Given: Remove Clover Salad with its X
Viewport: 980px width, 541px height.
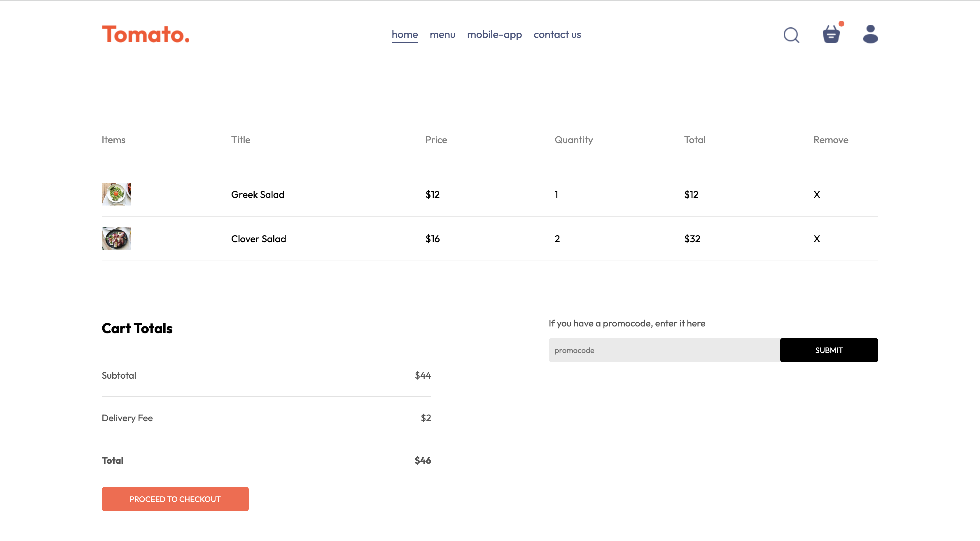Looking at the screenshot, I should click(x=816, y=239).
